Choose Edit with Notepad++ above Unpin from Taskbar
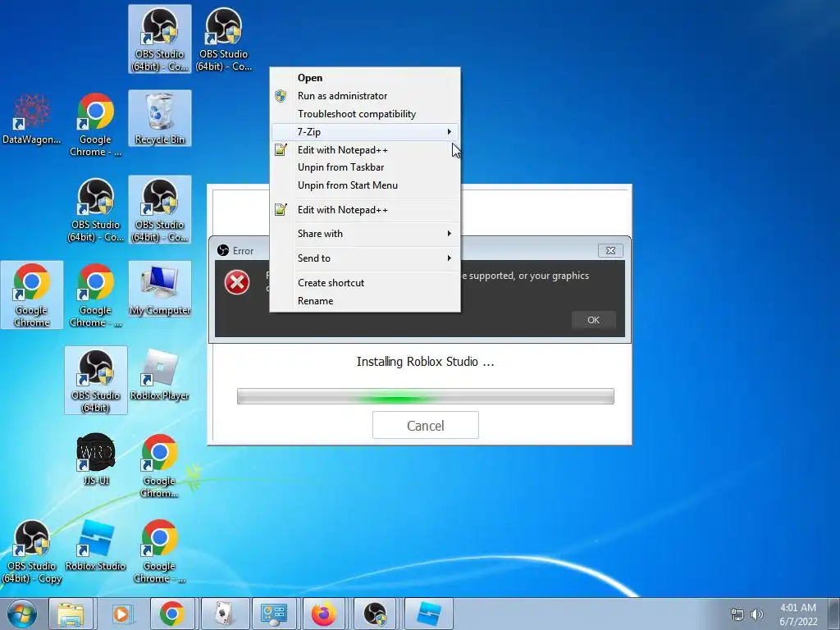This screenshot has height=630, width=840. tap(365, 150)
